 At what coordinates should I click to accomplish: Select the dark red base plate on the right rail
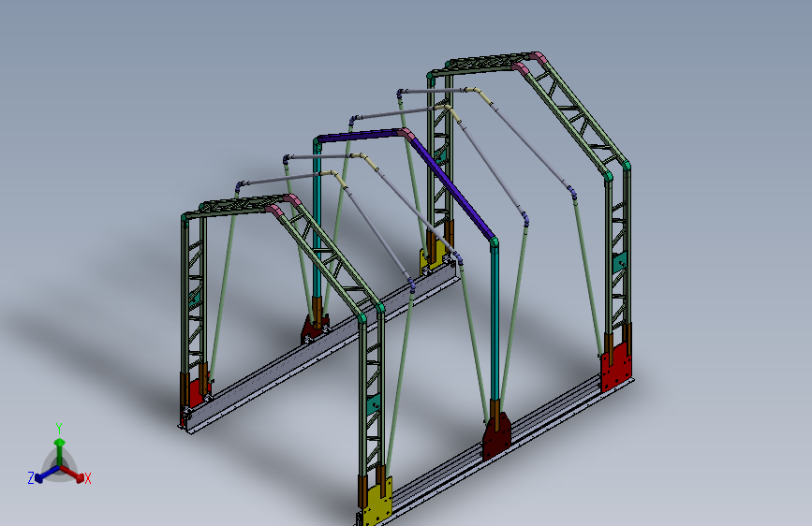point(496,436)
